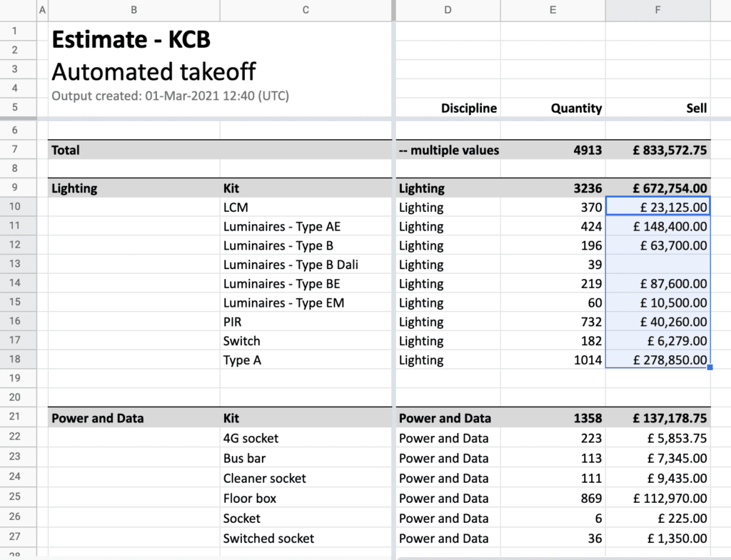Click Lighting subtotal quantity 3236
Viewport: 731px width, 560px height.
tap(553, 188)
